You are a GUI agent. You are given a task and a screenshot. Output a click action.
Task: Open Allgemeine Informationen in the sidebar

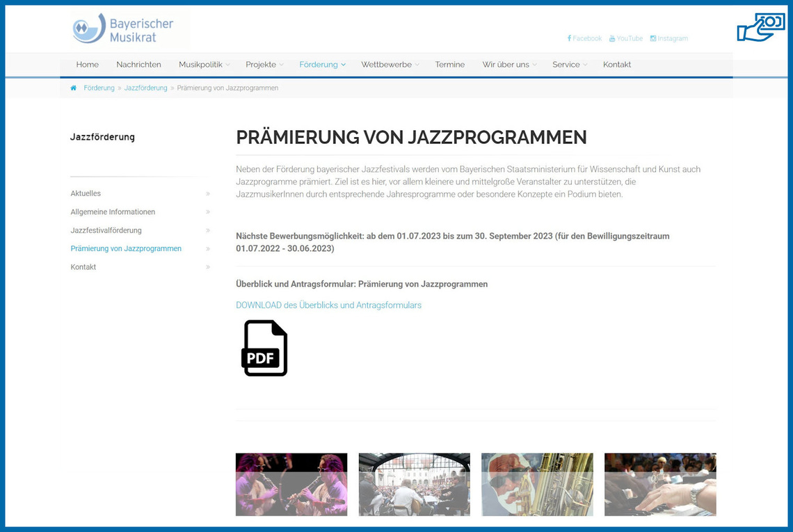113,212
